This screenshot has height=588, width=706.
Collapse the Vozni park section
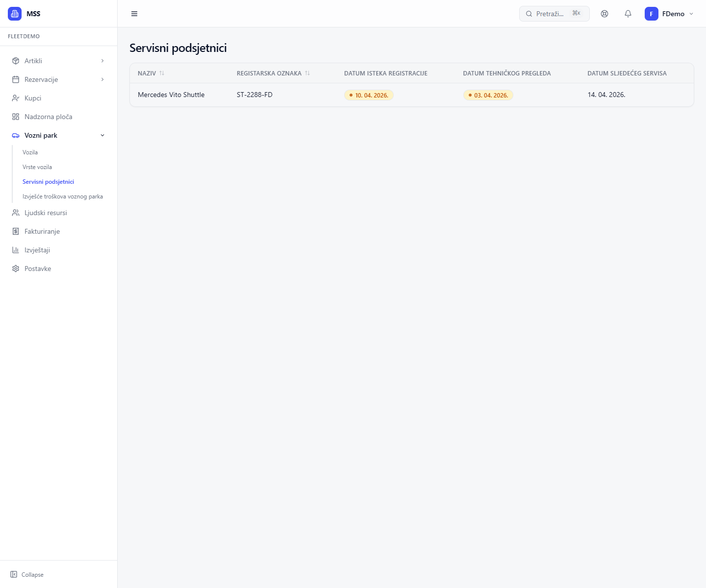pos(102,135)
